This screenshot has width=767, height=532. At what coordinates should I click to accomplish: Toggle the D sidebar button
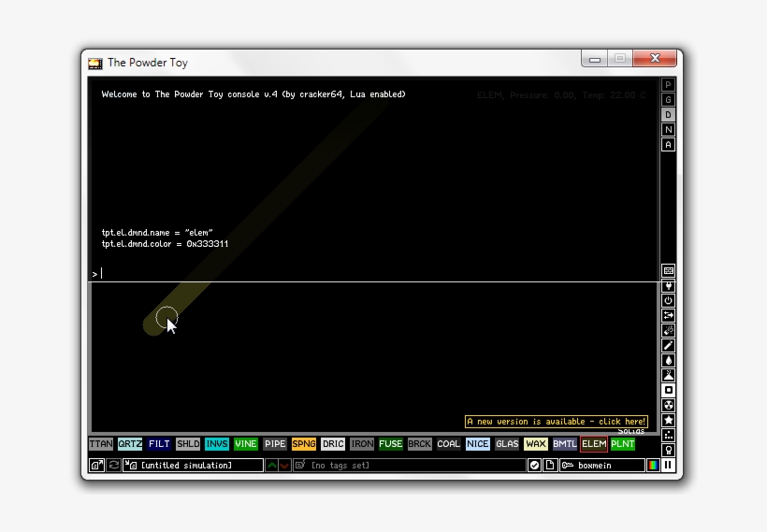668,114
